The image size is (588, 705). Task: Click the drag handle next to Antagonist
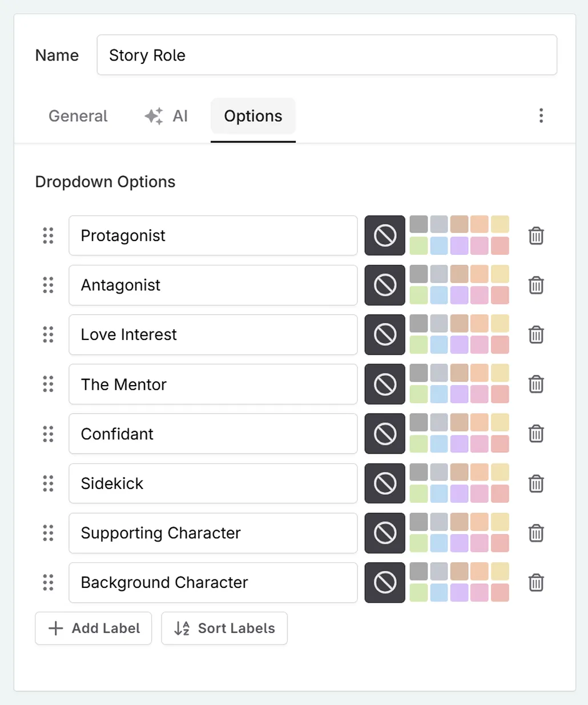point(48,285)
